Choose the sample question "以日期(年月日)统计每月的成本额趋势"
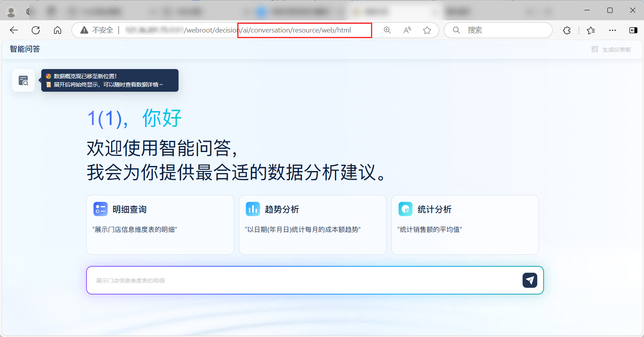The image size is (644, 337). coord(303,229)
